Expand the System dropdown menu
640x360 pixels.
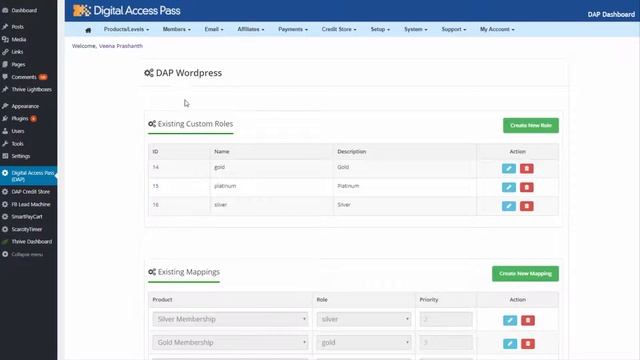pyautogui.click(x=416, y=29)
